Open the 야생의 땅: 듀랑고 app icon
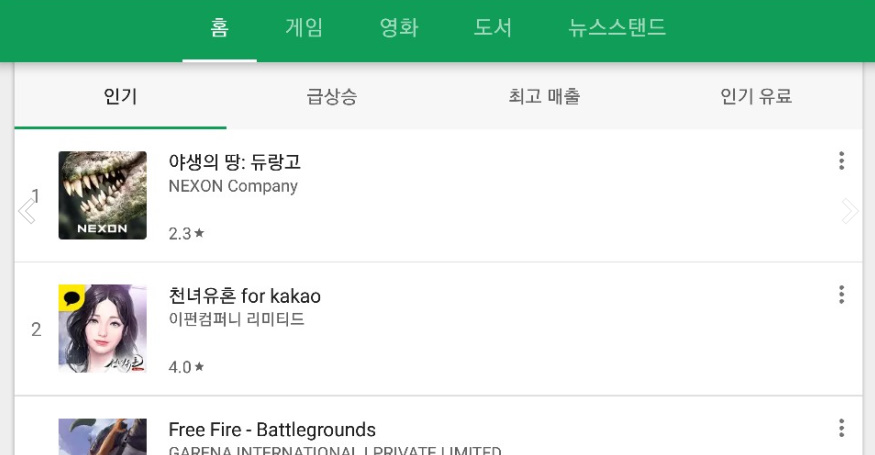 (102, 195)
